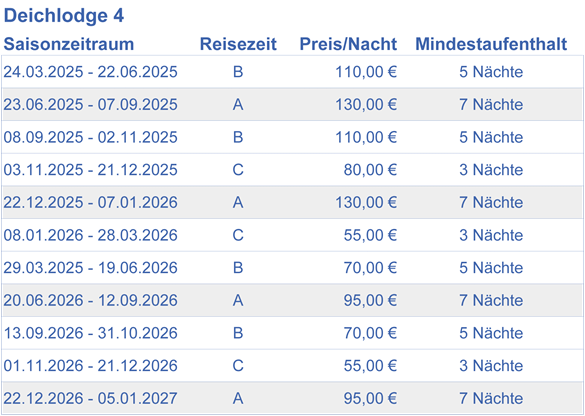Image resolution: width=585 pixels, height=416 pixels.
Task: Select the Saisonzeitraum column header
Action: 69,44
